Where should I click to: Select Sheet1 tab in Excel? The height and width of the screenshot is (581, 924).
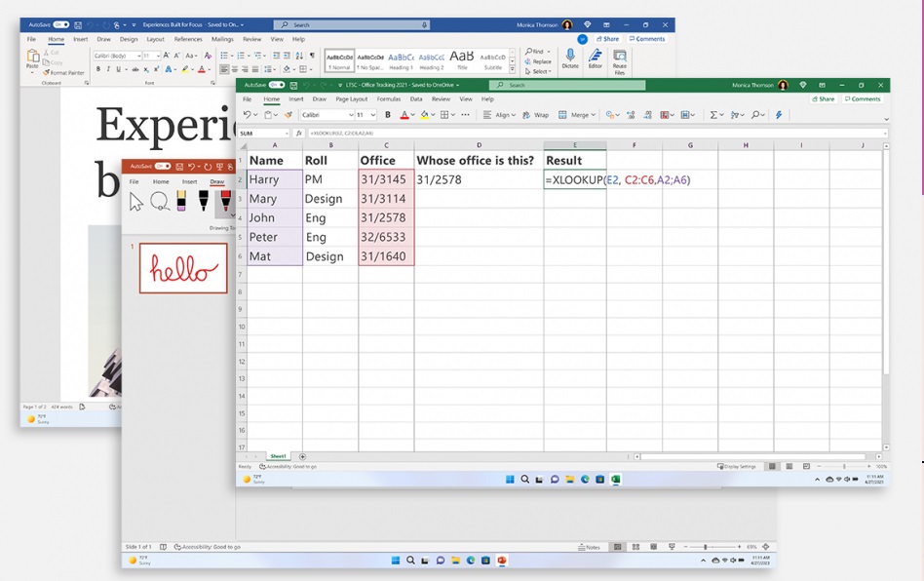[x=278, y=456]
